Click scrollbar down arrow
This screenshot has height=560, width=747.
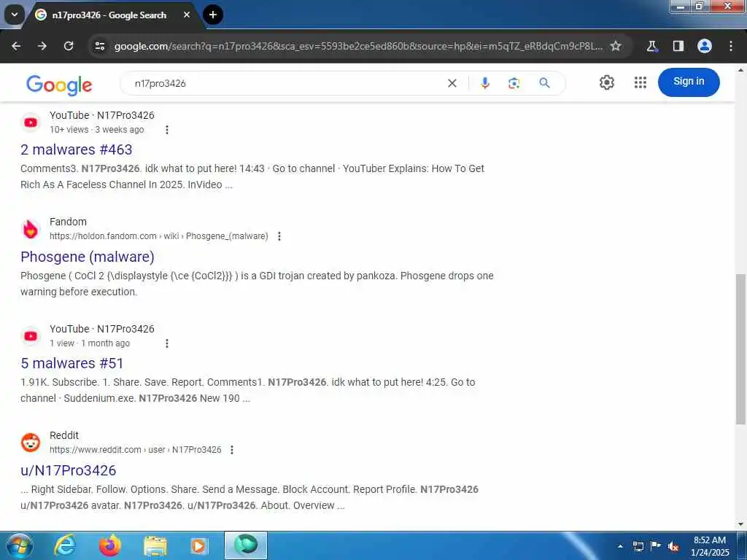[741, 524]
